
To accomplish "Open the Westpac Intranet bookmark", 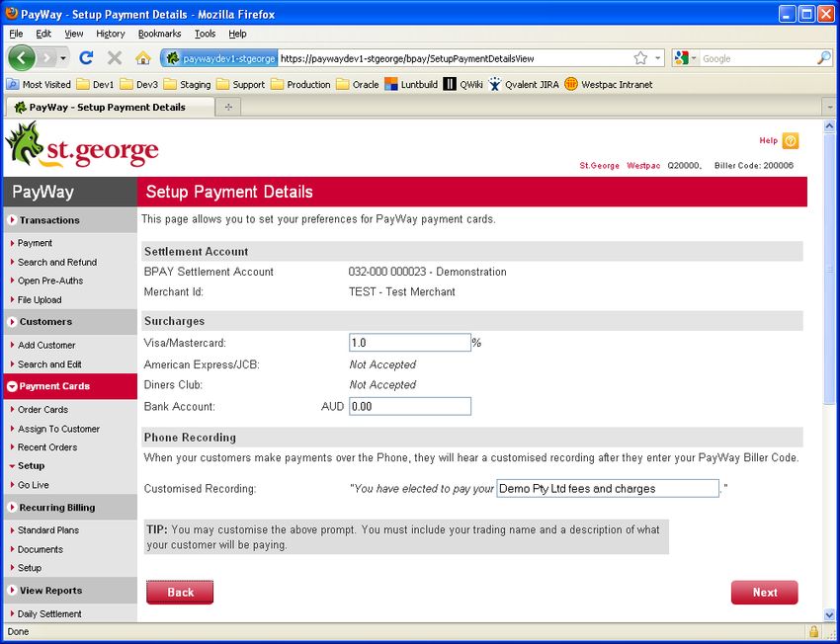I will click(x=609, y=85).
